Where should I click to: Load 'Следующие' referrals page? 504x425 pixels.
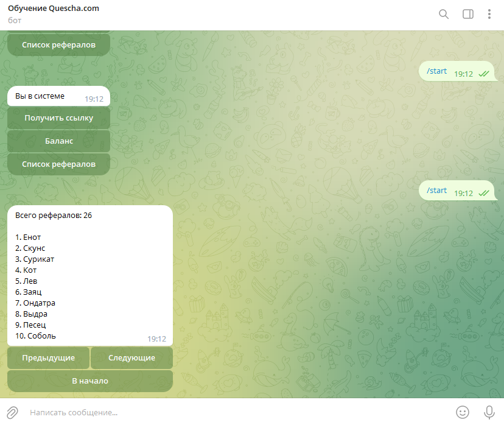click(x=131, y=358)
